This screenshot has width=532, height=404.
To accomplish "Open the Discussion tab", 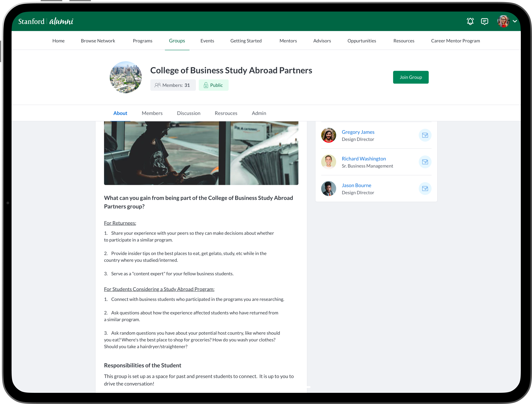I will (188, 113).
